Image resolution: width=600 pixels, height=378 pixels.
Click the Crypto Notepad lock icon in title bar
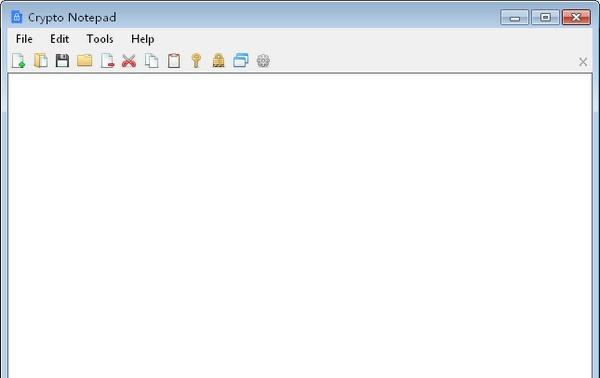coord(16,17)
